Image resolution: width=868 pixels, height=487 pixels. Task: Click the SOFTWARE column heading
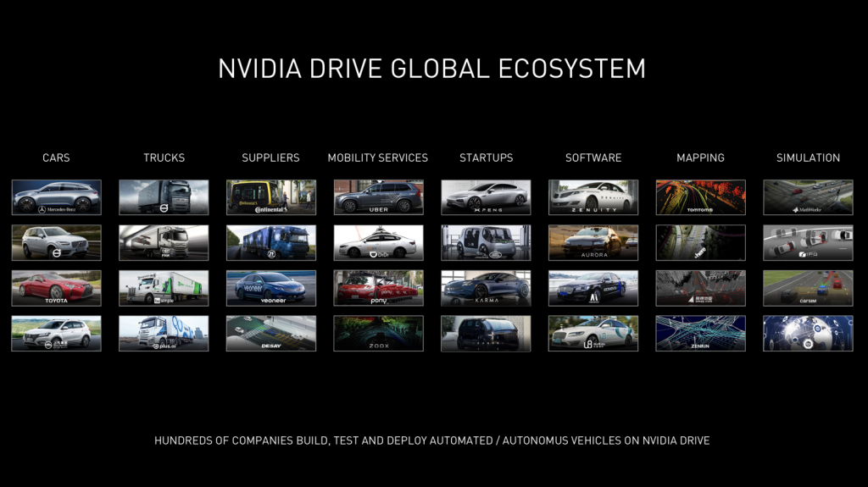593,158
